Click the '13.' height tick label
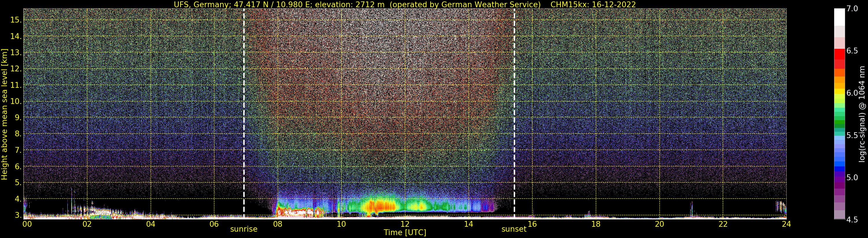 (x=16, y=53)
